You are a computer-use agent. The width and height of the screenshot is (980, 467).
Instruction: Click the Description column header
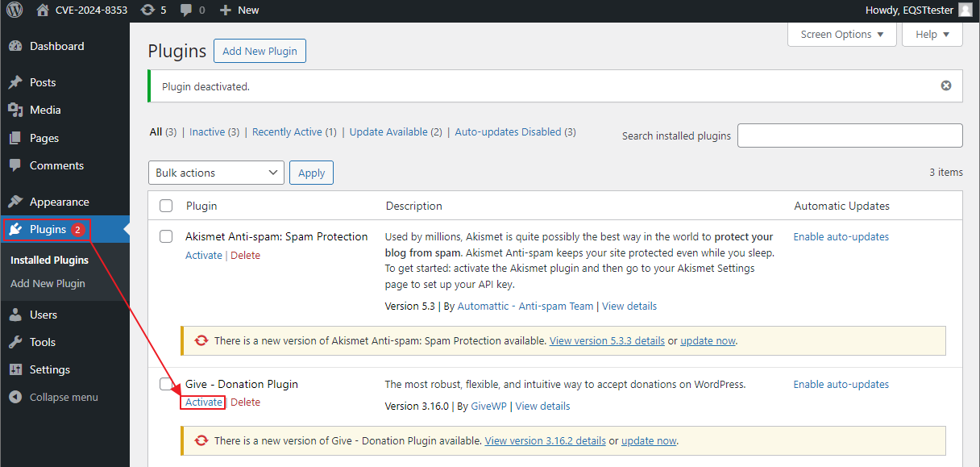414,206
